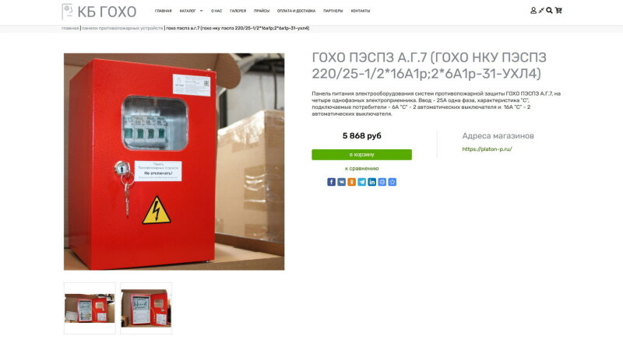Click the print page icon
The image size is (623, 364).
(x=382, y=182)
